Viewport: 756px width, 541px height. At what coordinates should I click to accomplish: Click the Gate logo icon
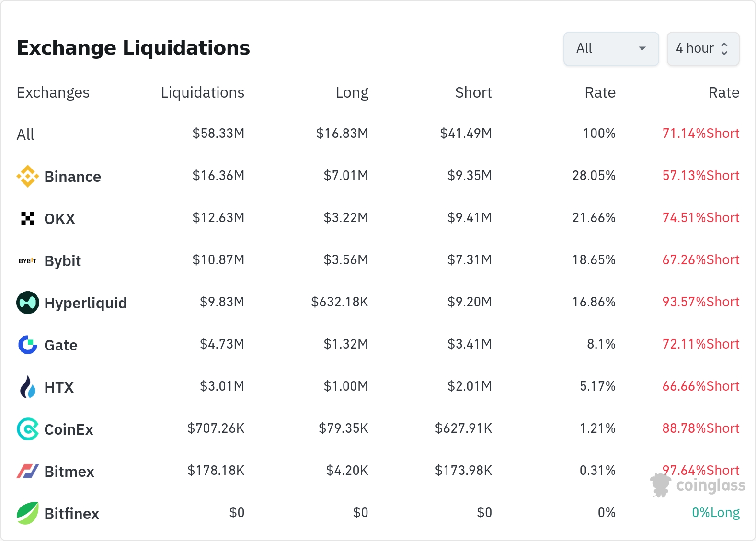tap(28, 345)
